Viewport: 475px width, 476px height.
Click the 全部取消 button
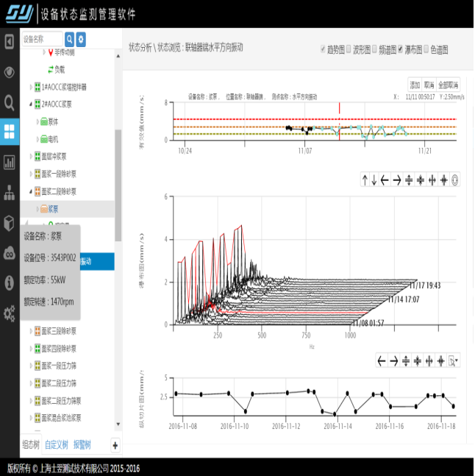pyautogui.click(x=449, y=85)
